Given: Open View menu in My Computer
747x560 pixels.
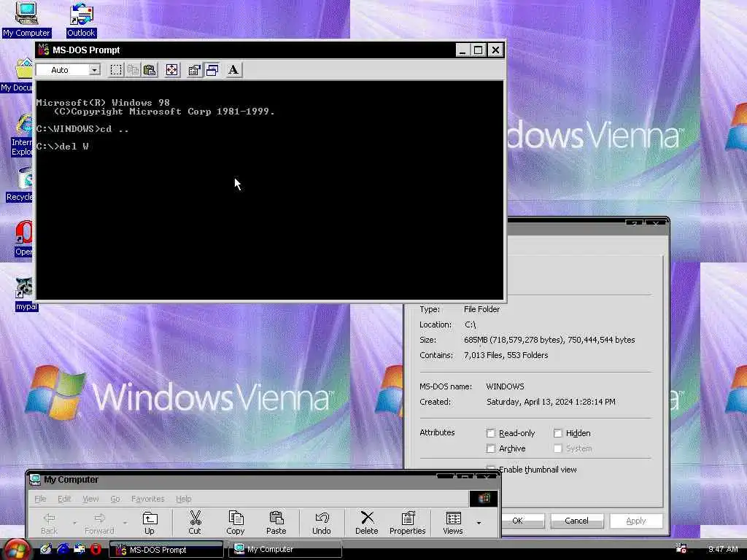Looking at the screenshot, I should [90, 499].
